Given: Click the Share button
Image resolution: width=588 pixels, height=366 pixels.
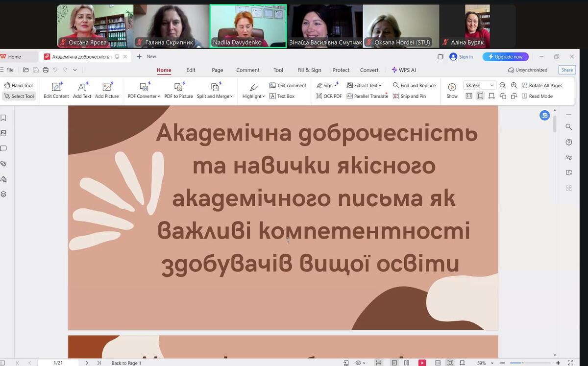Looking at the screenshot, I should 567,70.
